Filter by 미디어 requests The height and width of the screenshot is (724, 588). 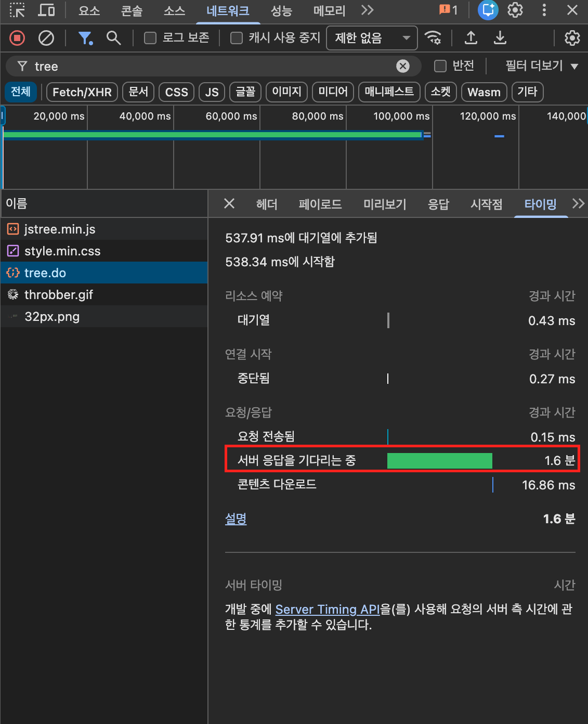click(x=333, y=92)
